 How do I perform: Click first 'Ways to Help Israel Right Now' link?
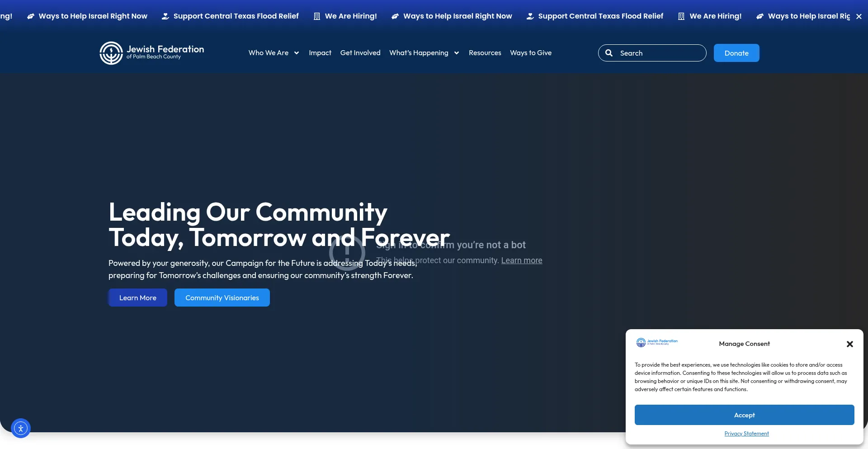pos(93,16)
